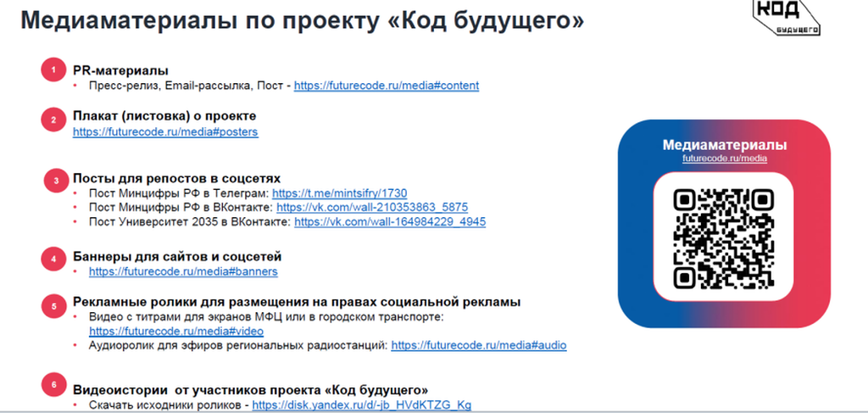Click the Плакат (листовка) о проекте heading

click(x=164, y=116)
